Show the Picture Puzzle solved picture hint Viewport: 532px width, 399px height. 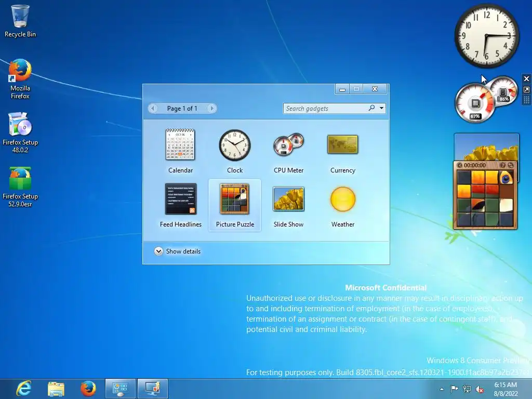(502, 165)
